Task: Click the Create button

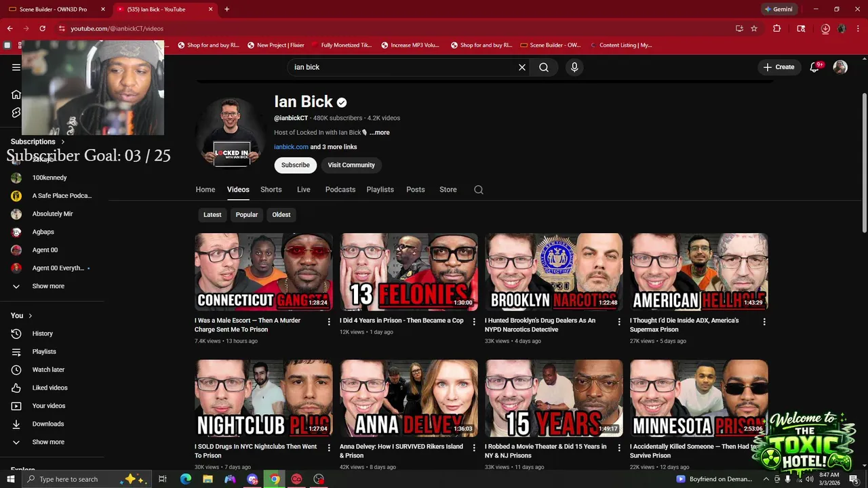Action: [778, 67]
